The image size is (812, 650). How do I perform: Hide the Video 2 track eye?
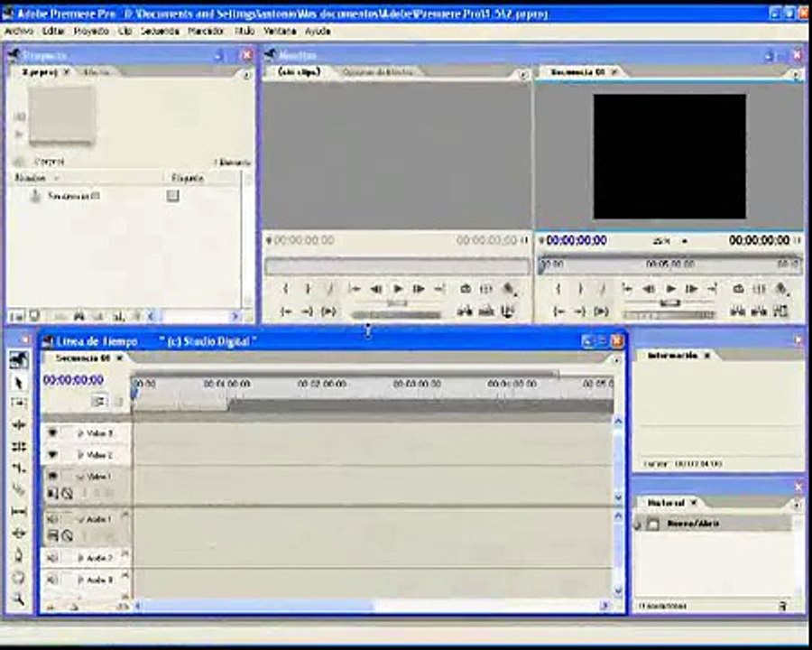point(51,455)
